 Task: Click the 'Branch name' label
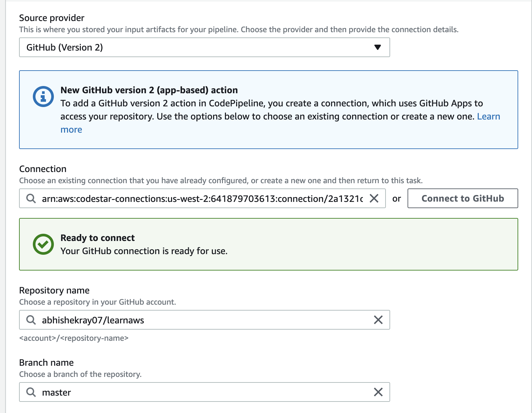click(x=47, y=362)
